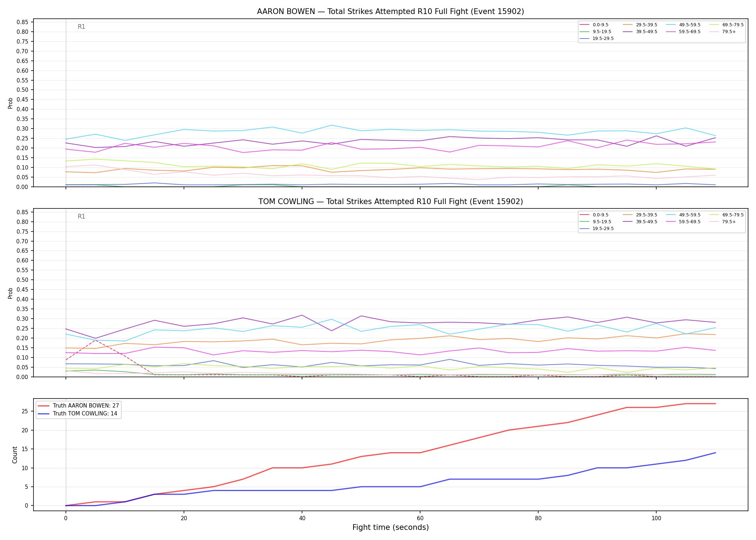Pick the 19.5-29.5 legend entry in Tom Cowling chart
The width and height of the screenshot is (756, 540).
click(x=597, y=229)
